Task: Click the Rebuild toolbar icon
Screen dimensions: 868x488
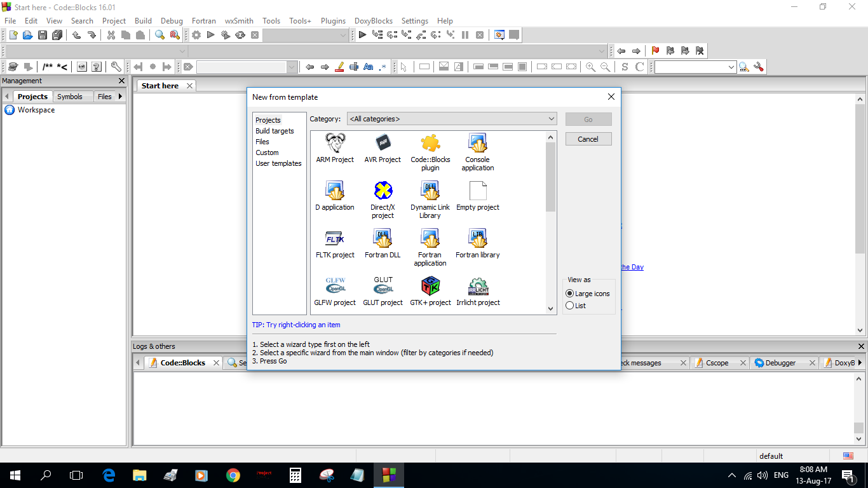Action: [x=240, y=35]
